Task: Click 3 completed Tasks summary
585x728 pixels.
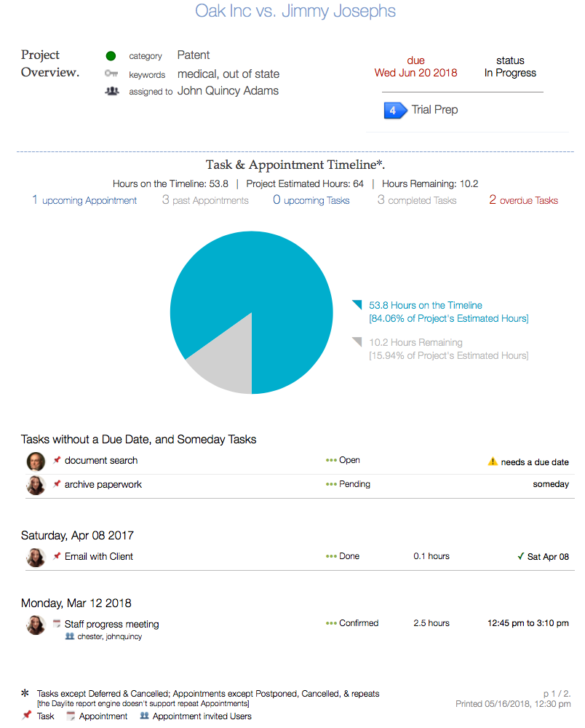Action: click(417, 200)
